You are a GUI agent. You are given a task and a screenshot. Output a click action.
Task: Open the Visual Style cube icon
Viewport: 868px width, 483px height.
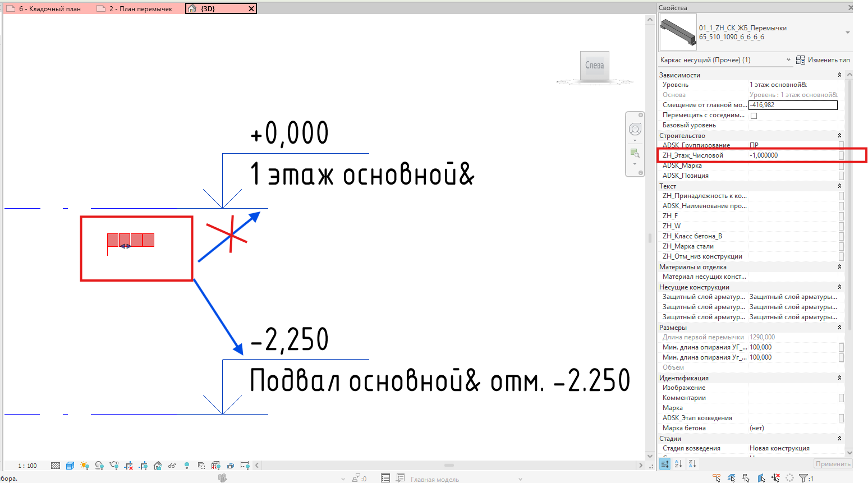[x=70, y=466]
